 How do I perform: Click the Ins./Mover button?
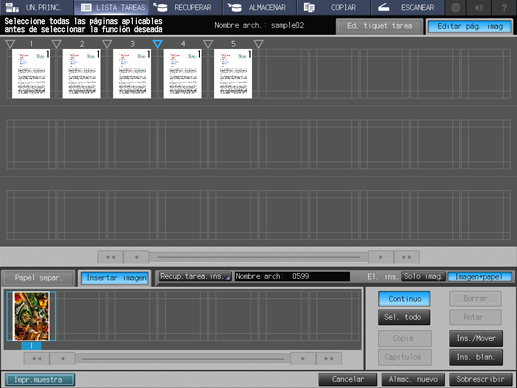click(x=476, y=338)
